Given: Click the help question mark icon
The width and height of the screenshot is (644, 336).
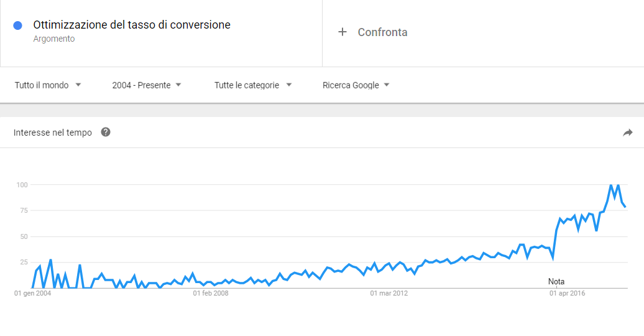Looking at the screenshot, I should coord(106,132).
